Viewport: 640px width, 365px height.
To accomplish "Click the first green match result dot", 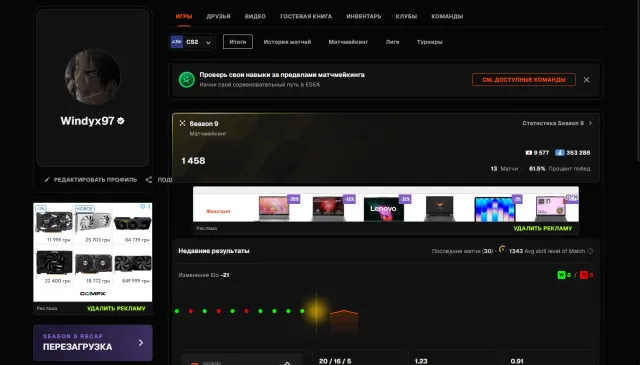I will click(x=177, y=311).
